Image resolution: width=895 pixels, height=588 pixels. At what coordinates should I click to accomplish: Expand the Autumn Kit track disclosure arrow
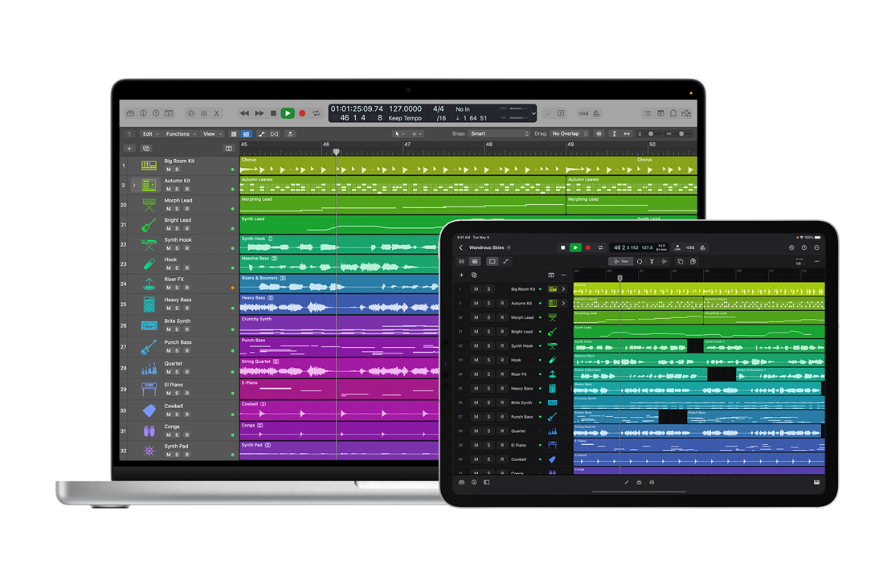click(134, 185)
